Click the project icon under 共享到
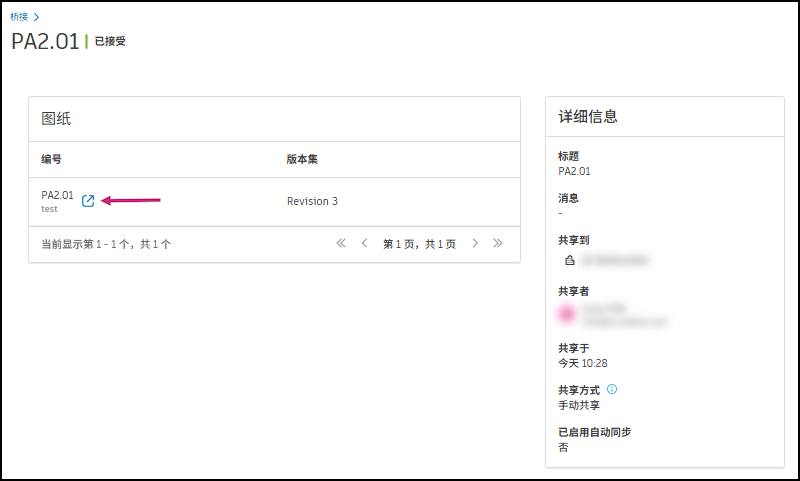 point(569,261)
